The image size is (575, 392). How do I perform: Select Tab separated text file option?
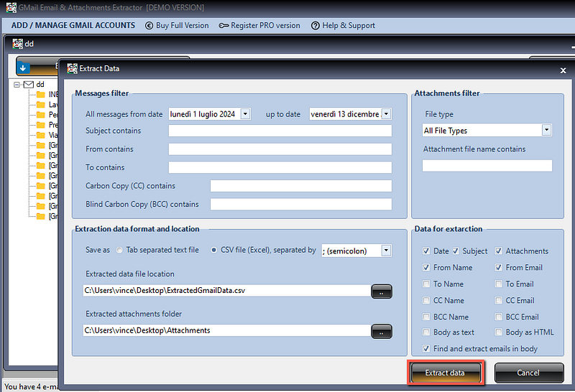click(119, 251)
